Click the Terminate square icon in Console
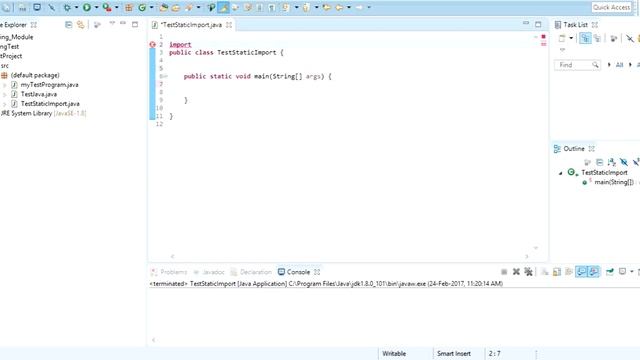The image size is (640, 360). (504, 272)
